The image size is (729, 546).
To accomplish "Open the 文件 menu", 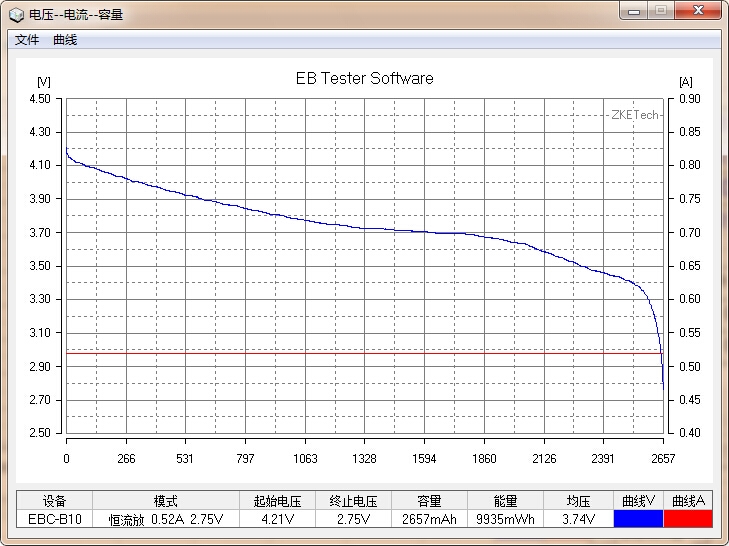I will pos(27,40).
